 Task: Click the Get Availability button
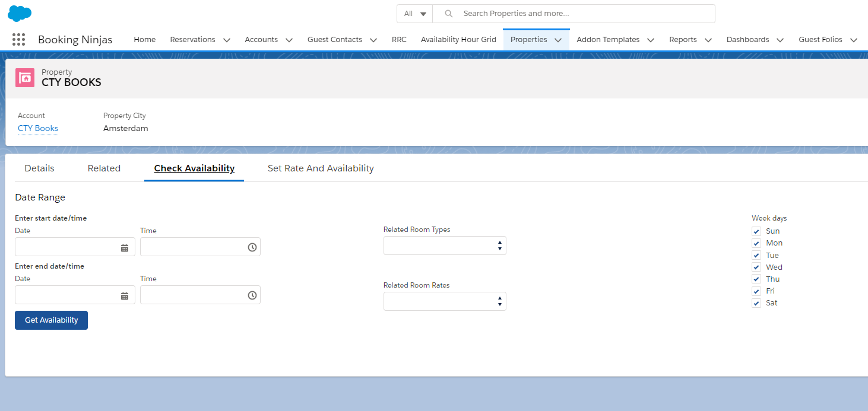coord(51,320)
